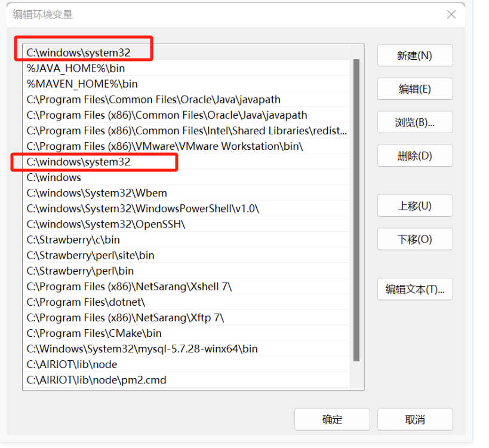
Task: Move the entry up with 上移(U)
Action: pyautogui.click(x=414, y=206)
